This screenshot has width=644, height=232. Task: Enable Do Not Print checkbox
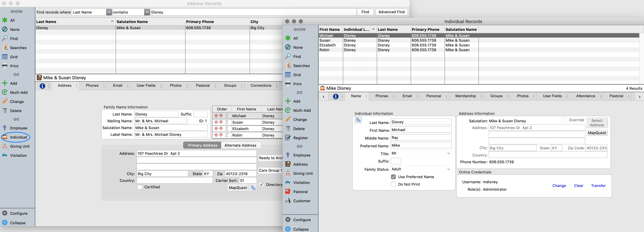click(393, 184)
